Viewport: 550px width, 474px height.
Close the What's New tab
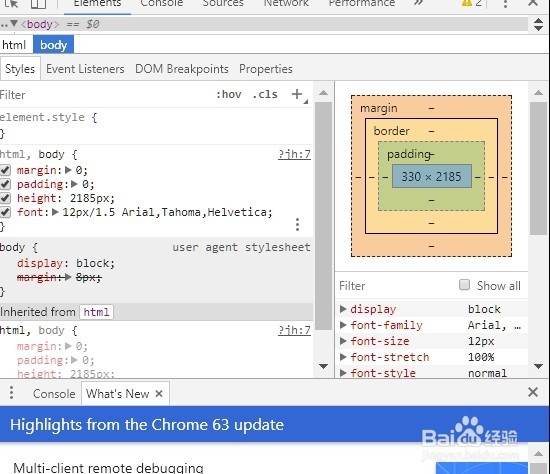click(159, 393)
